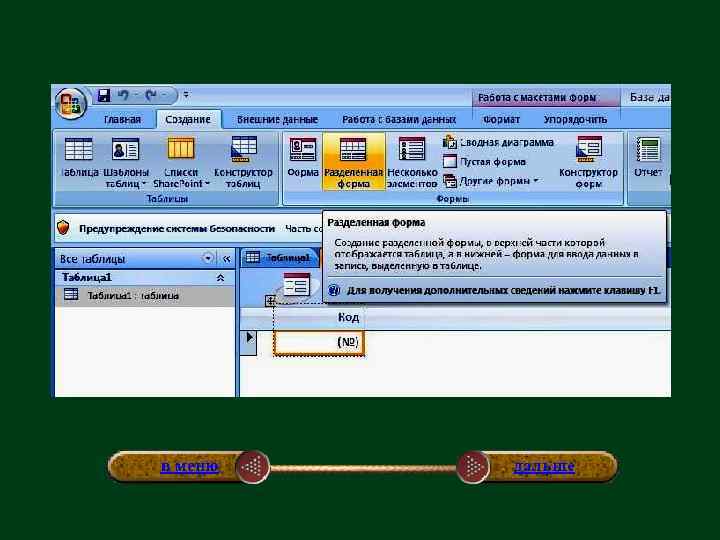Create a new table with Таблица icon
720x540 pixels.
(x=79, y=157)
